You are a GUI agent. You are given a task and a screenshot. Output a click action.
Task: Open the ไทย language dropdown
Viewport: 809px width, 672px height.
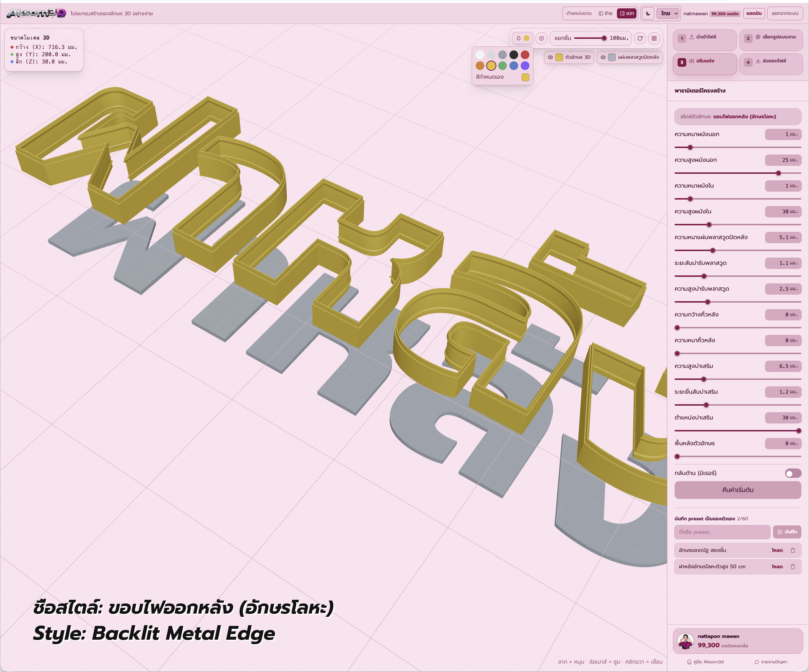[668, 13]
